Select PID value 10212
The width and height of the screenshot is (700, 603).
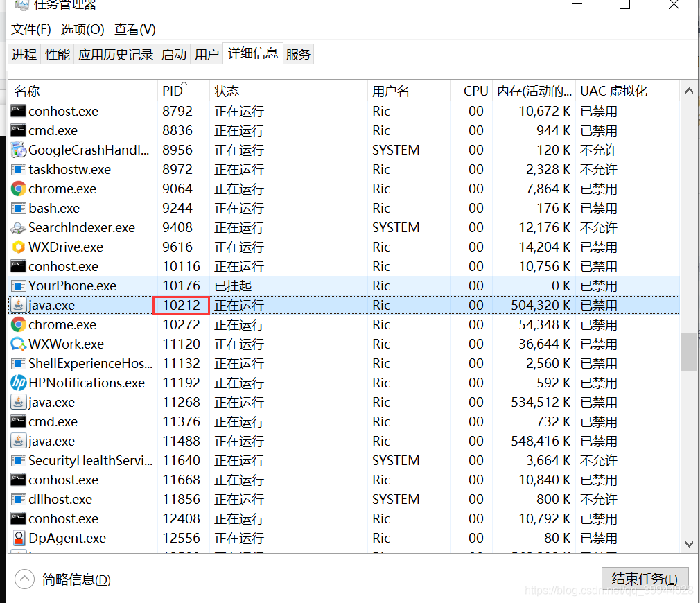point(182,305)
